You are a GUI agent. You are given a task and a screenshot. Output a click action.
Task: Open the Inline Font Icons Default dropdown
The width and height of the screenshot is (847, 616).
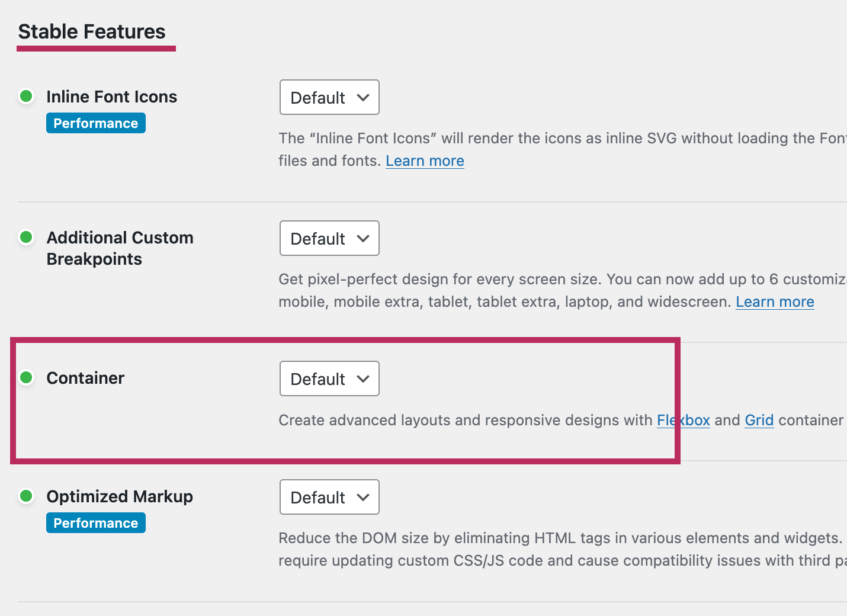[329, 97]
